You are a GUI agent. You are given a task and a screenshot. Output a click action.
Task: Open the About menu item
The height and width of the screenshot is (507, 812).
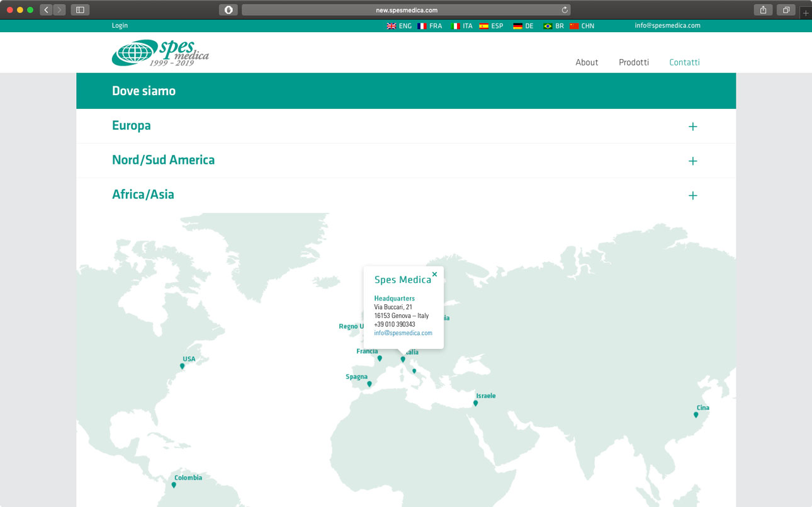coord(587,62)
